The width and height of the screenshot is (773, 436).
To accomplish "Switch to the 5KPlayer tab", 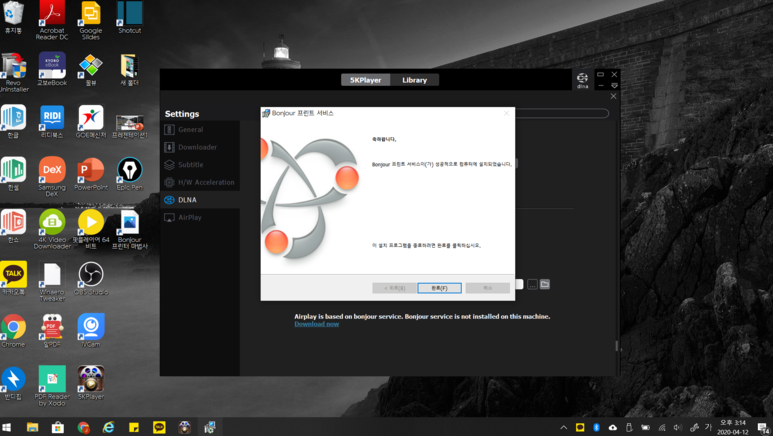I will (x=365, y=80).
